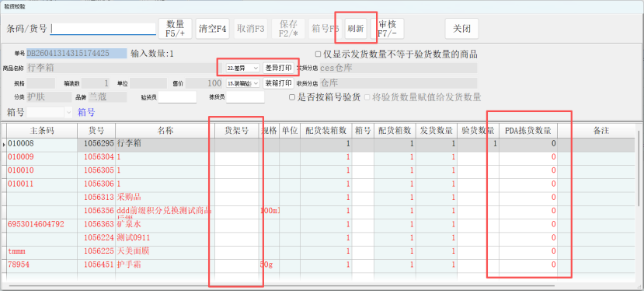Click the 清空F4 button
The width and height of the screenshot is (644, 291).
[212, 29]
